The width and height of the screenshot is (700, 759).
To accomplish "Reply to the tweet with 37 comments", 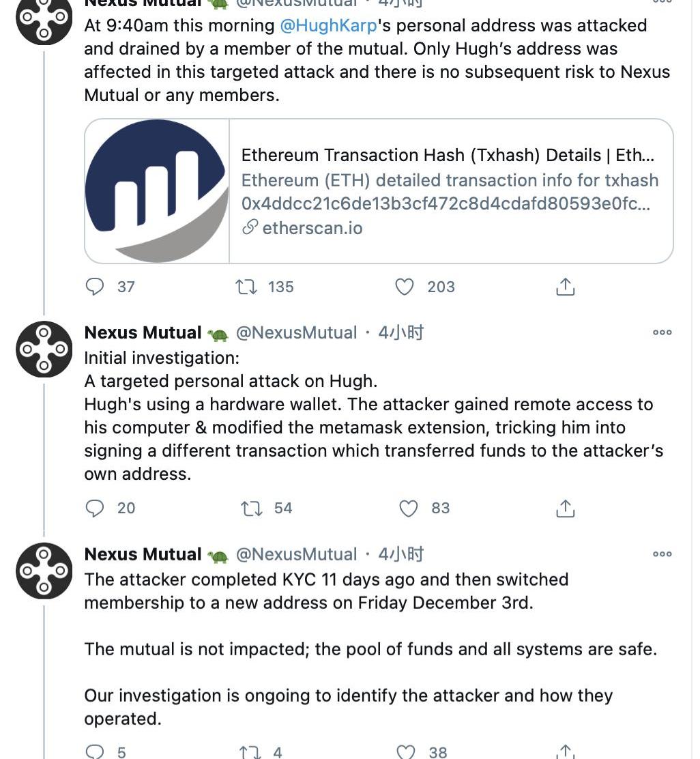I will click(95, 287).
